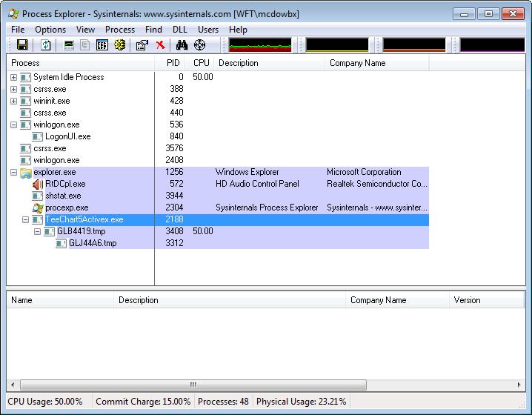
Task: Click the crosshair Find Window's Process icon
Action: (x=199, y=44)
